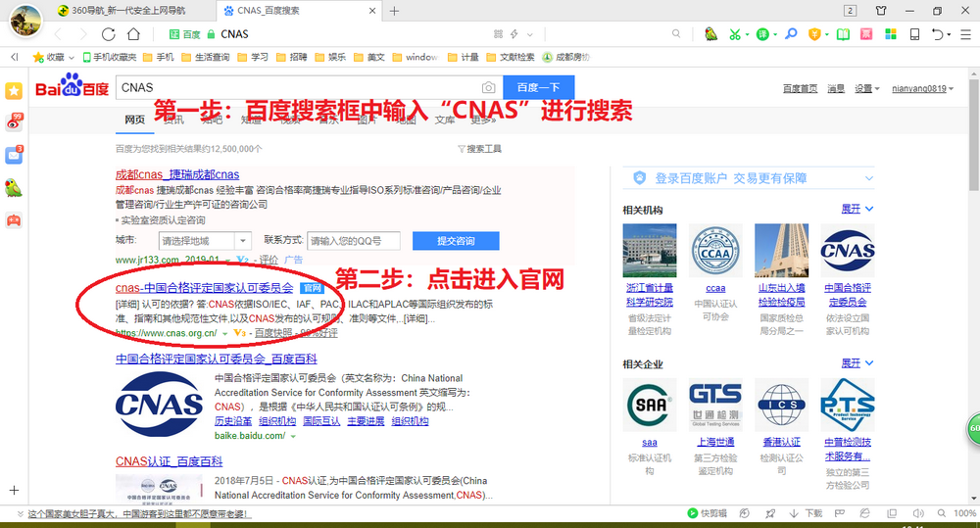Collapse the sidebar arrow near bookmarks bar
Image resolution: width=980 pixels, height=528 pixels.
click(x=15, y=57)
